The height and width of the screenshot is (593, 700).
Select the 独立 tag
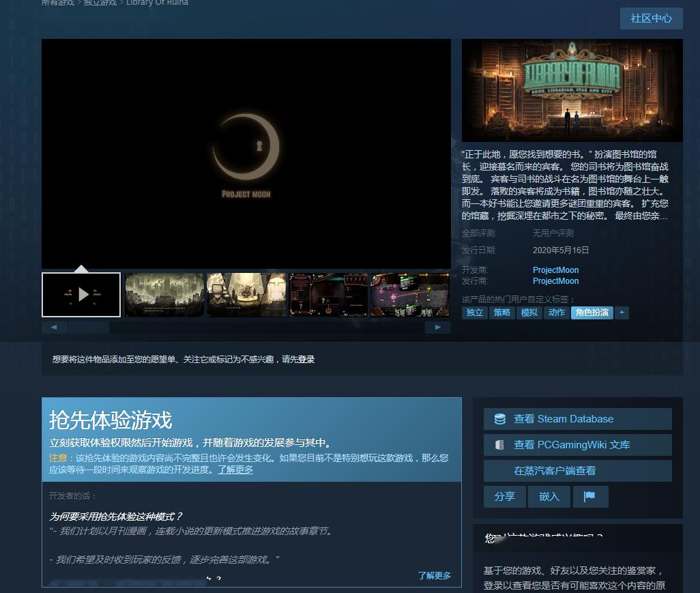point(475,313)
